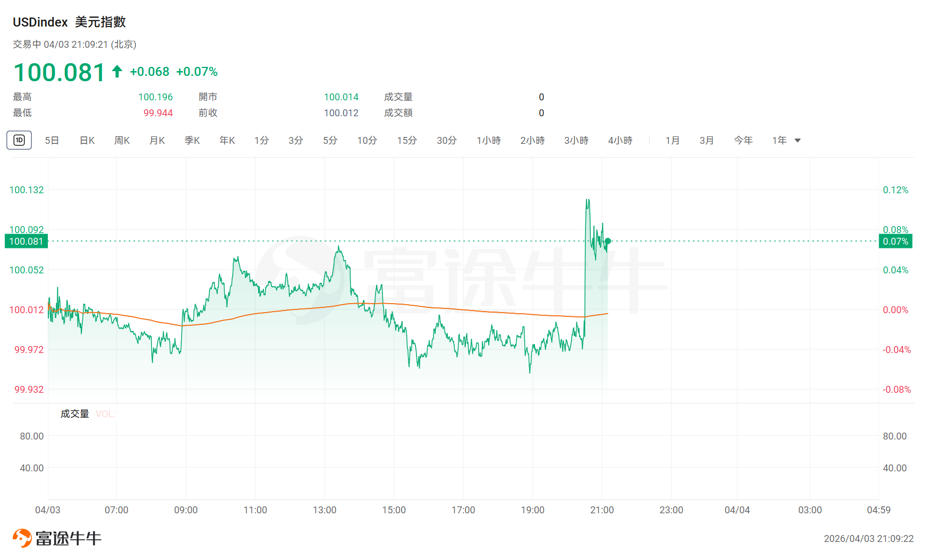Open the 周K weekly chart

(122, 141)
